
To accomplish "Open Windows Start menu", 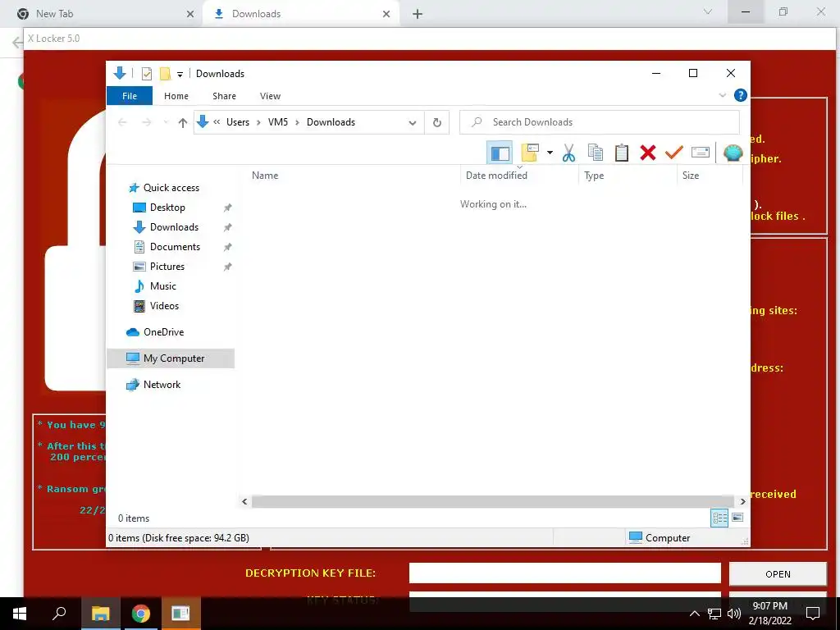I will coord(20,614).
